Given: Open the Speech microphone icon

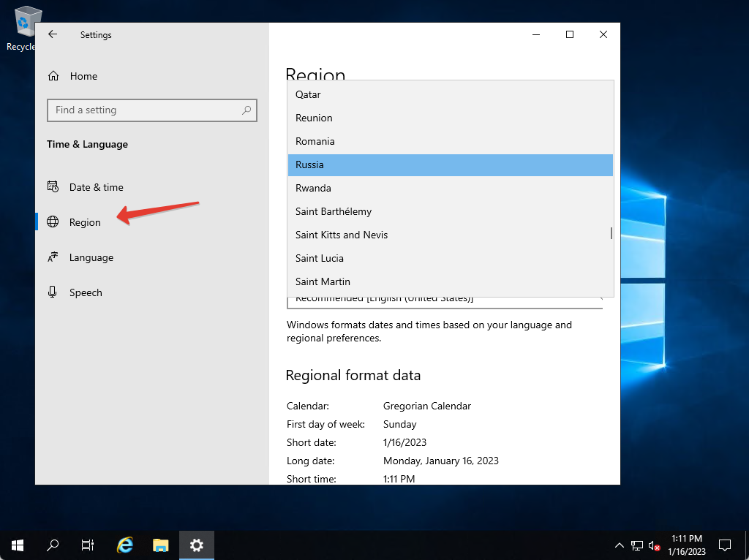Looking at the screenshot, I should pos(53,292).
